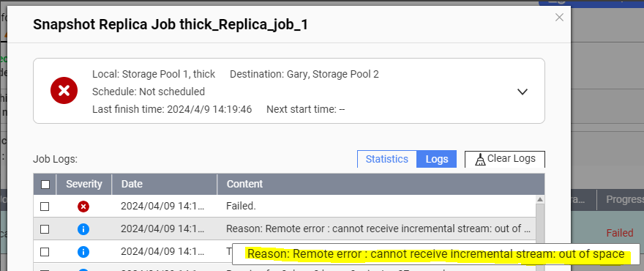Sort logs by the Date column header
Screen dimensions: 644x271
tap(165, 184)
